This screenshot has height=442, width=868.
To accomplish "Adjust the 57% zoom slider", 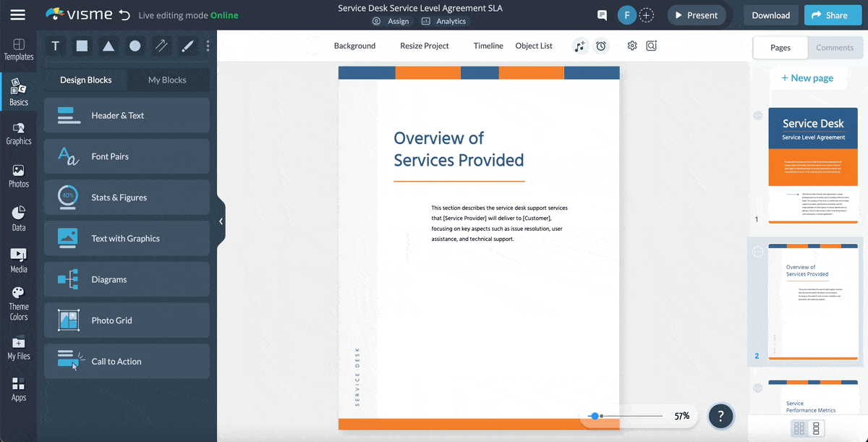I will (x=597, y=416).
